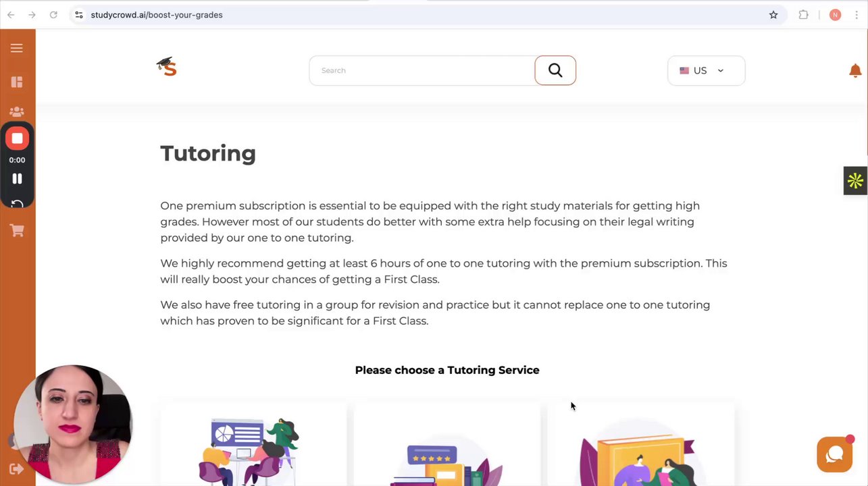Open the shopping cart in sidebar
Image resolution: width=868 pixels, height=486 pixels.
pyautogui.click(x=17, y=231)
